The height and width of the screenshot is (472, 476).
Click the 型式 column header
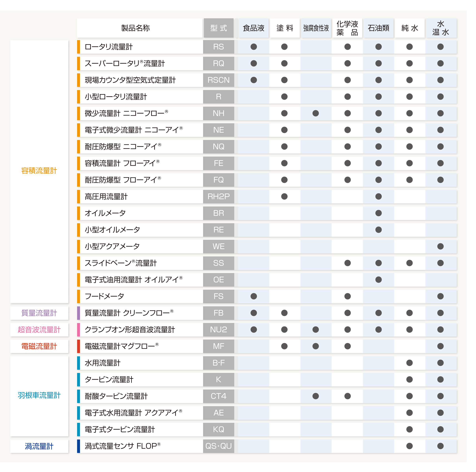(219, 28)
